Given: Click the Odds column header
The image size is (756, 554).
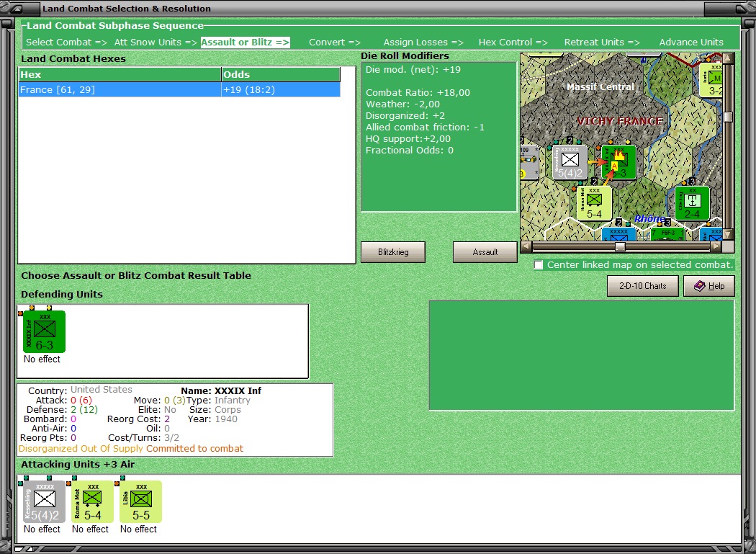Looking at the screenshot, I should pos(281,74).
